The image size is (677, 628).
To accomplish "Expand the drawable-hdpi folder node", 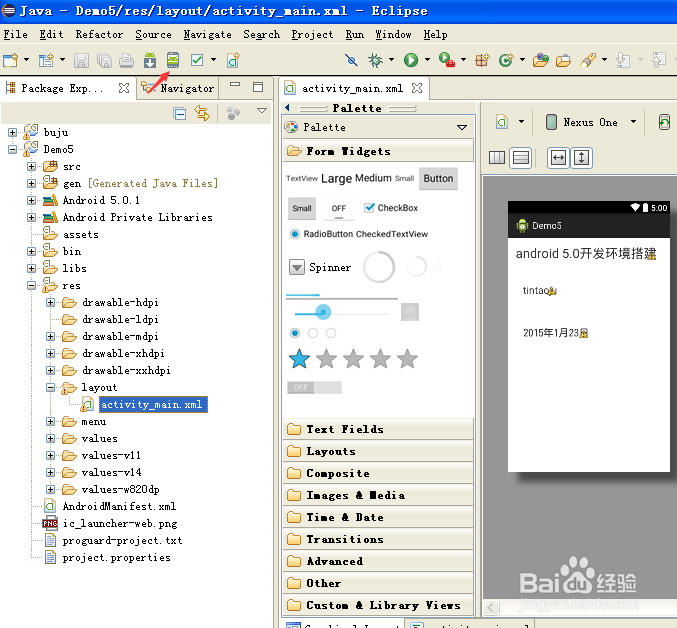I will 51,302.
